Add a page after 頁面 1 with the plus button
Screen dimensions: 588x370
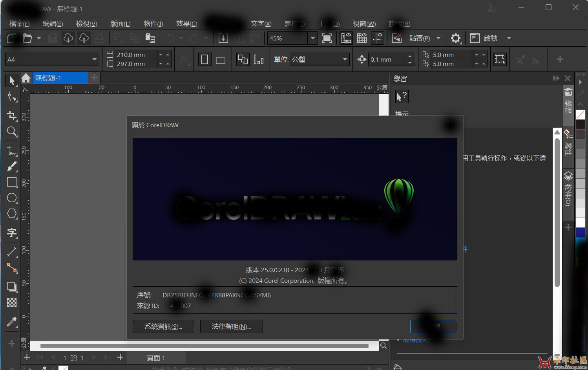[120, 357]
